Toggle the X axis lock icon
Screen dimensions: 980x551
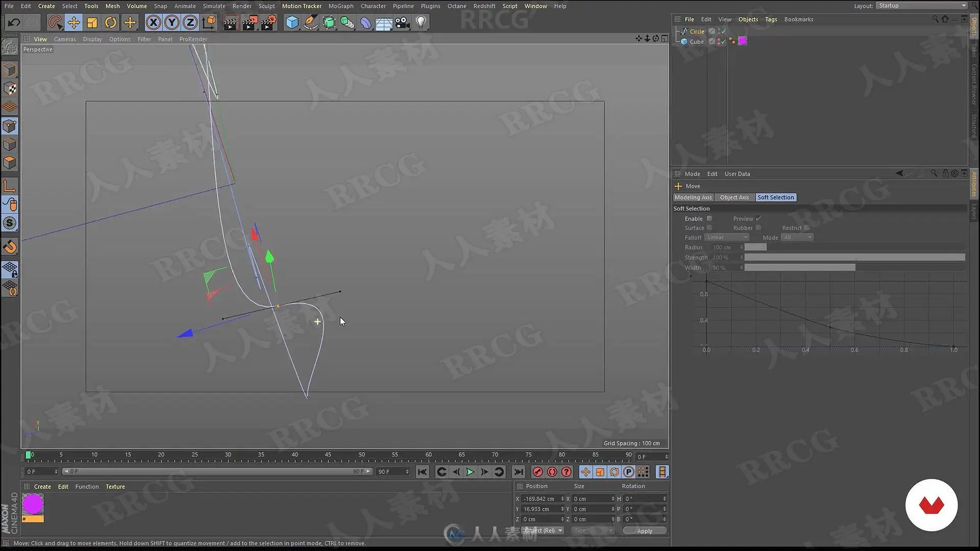tap(153, 22)
